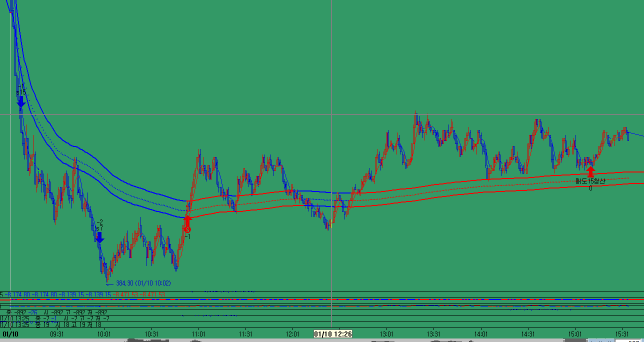Viewport: 644px width, 342px height.
Task: Click the 10:01 time axis label
Action: [104, 333]
